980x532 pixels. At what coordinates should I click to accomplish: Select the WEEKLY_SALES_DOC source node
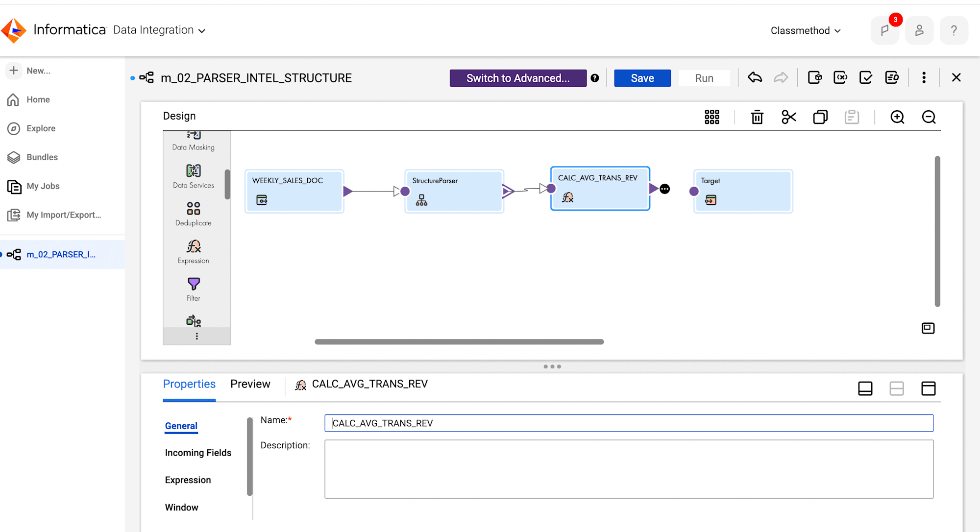(294, 191)
